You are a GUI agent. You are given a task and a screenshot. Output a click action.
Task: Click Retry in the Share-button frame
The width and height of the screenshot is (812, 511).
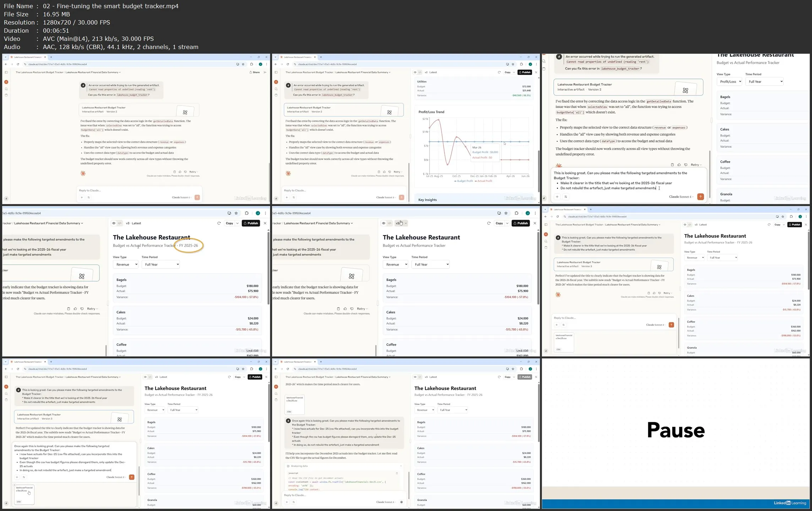coord(194,172)
